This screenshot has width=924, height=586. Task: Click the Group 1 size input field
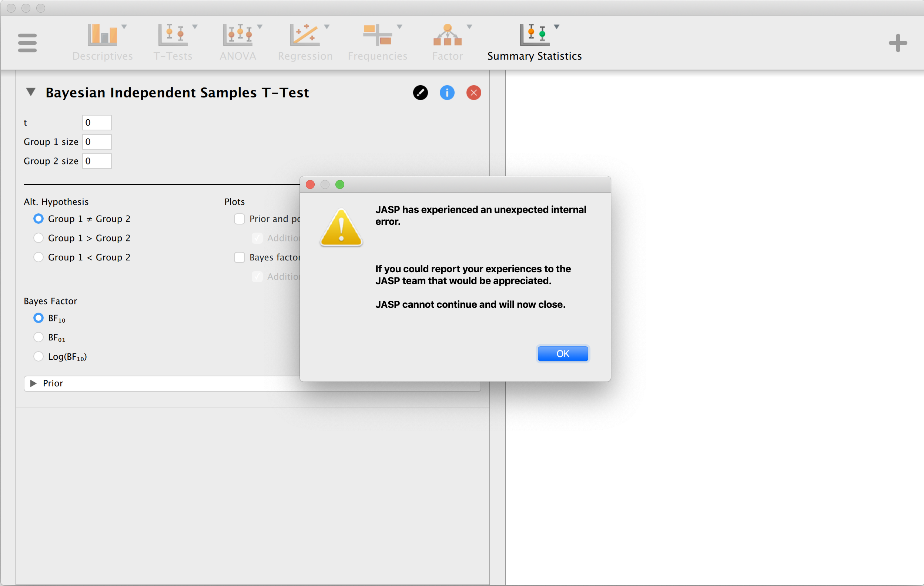click(97, 142)
